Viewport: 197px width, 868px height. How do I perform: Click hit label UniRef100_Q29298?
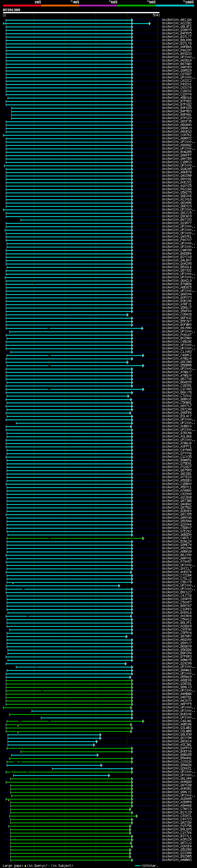(177, 664)
